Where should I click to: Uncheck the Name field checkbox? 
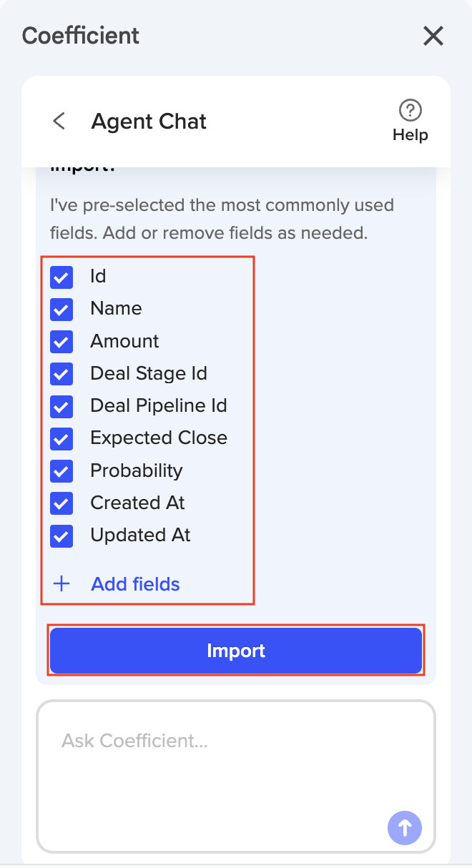click(62, 309)
